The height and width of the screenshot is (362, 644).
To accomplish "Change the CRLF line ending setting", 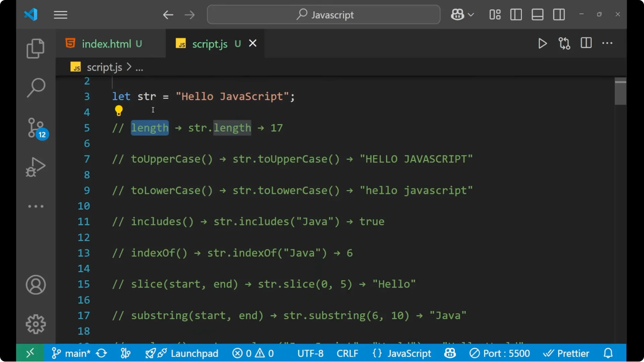I will tap(347, 353).
